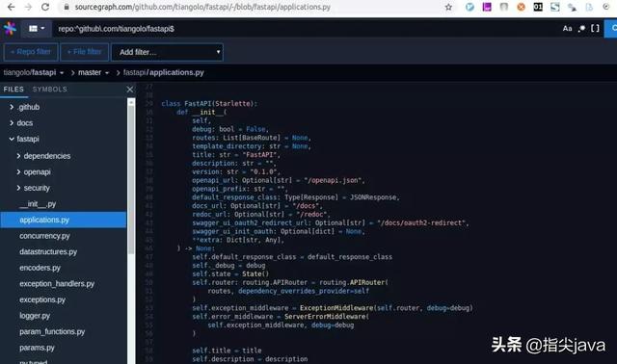617x364 pixels.
Task: Click the browser forward arrow
Action: 28,7
